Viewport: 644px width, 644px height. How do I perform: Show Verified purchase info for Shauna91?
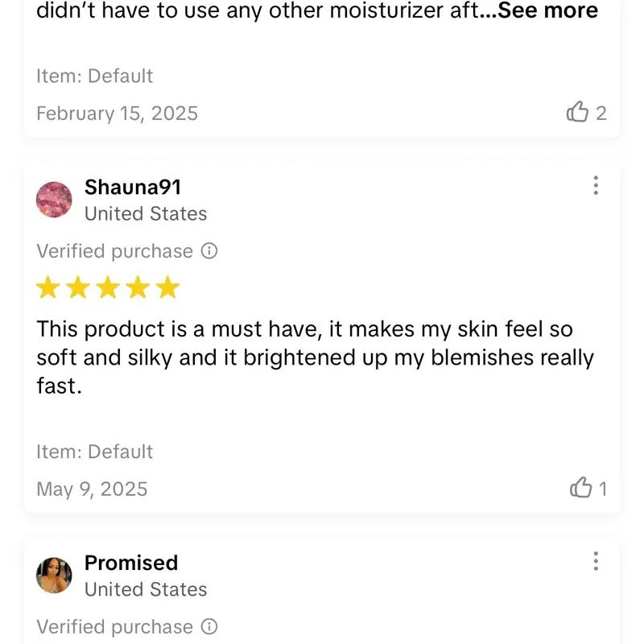[x=209, y=251]
